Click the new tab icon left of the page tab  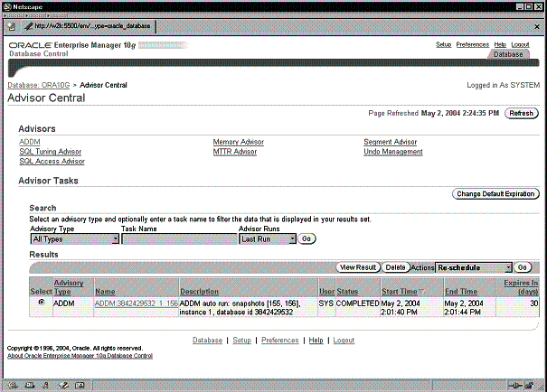pyautogui.click(x=12, y=26)
